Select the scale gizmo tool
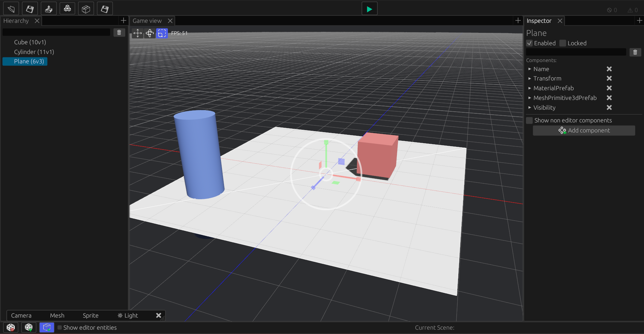Screen dimensions: 644x334 (162, 33)
